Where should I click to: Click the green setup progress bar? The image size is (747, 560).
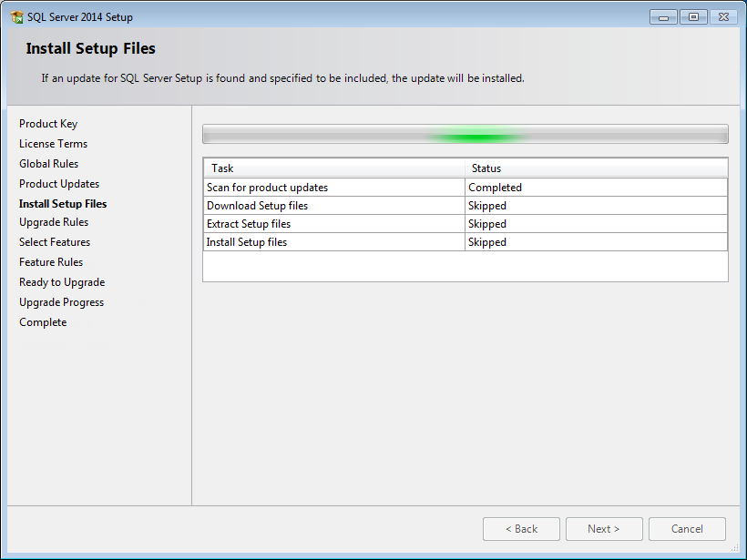(x=465, y=134)
